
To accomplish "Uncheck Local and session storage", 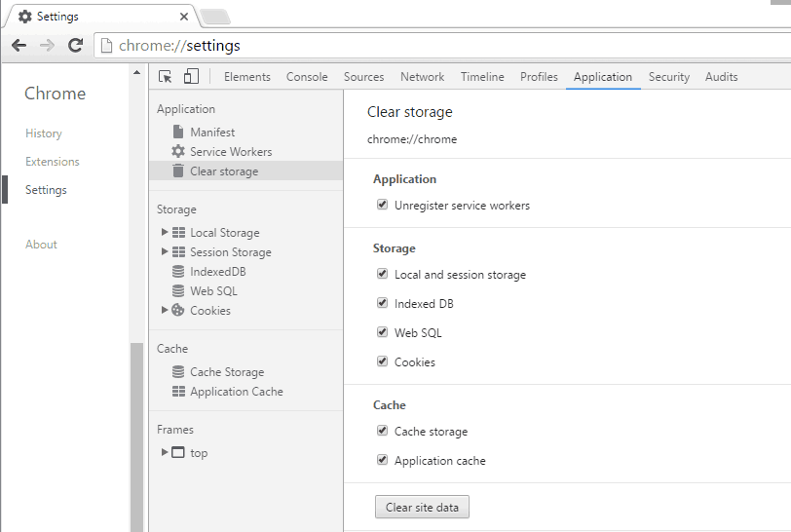I will point(383,274).
